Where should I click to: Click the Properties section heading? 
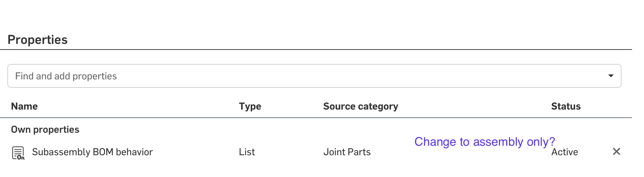click(37, 40)
